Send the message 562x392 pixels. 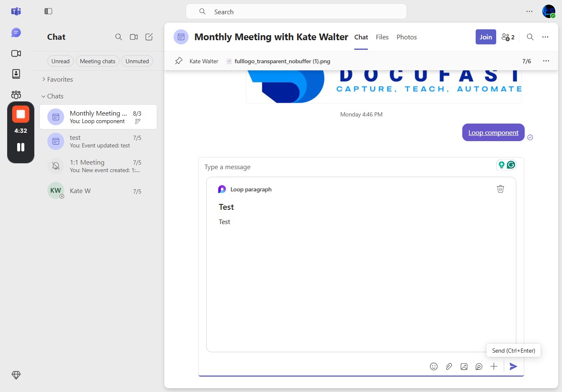513,366
